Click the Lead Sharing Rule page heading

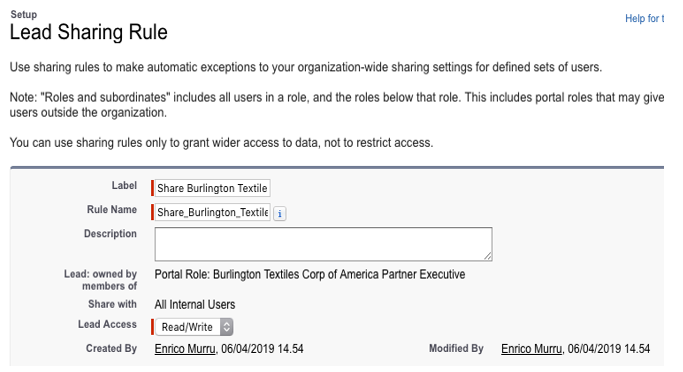[x=88, y=32]
